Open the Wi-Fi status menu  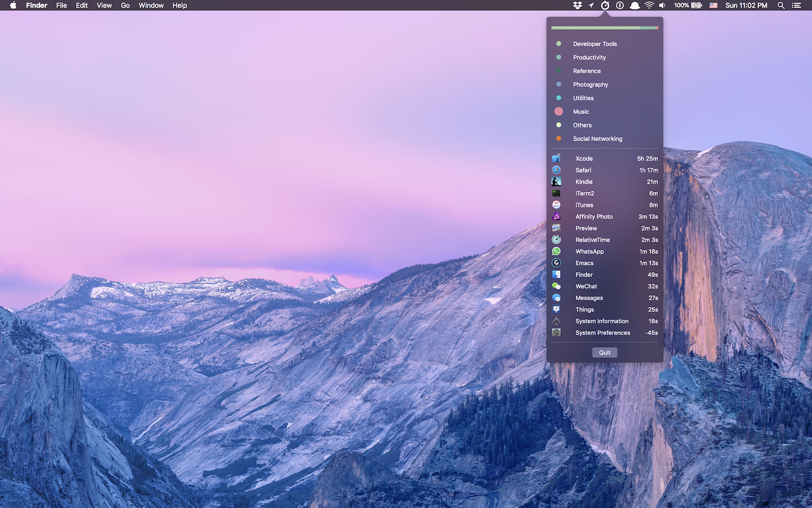point(649,5)
